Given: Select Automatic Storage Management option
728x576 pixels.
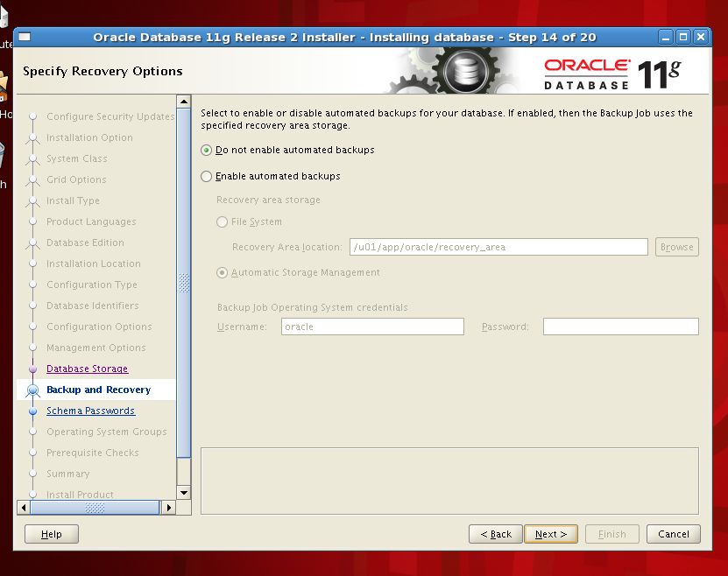Looking at the screenshot, I should point(223,273).
